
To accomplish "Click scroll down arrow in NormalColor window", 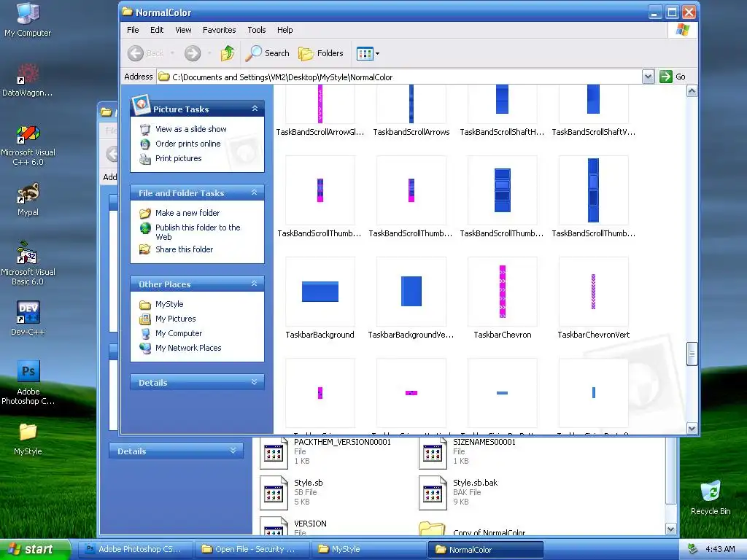I will click(692, 427).
